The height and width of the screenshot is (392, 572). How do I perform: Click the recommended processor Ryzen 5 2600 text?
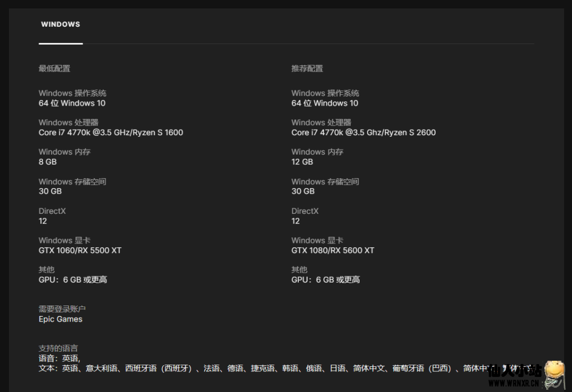363,132
